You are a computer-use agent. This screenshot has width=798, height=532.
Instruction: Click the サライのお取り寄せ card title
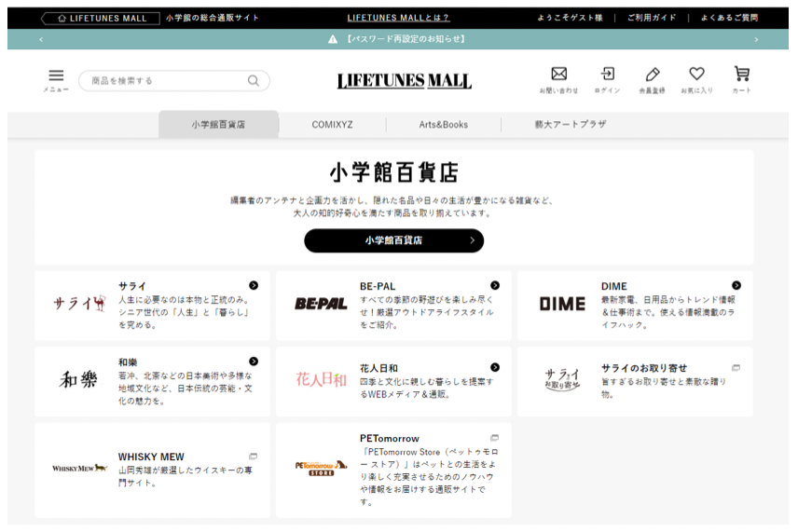644,368
